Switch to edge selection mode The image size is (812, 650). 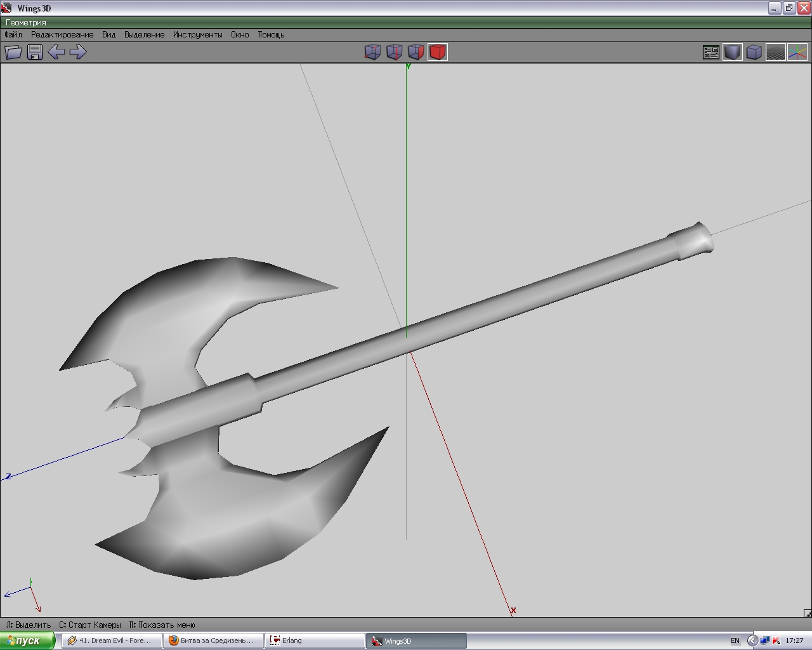395,52
